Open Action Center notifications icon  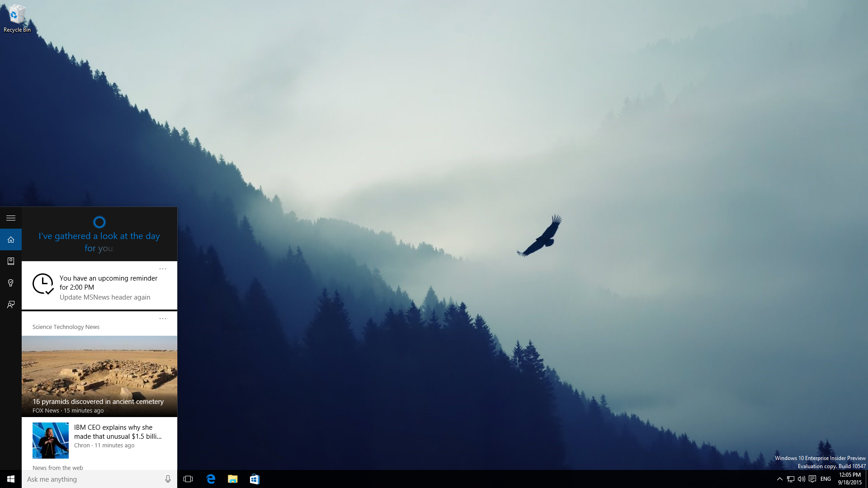[x=812, y=479]
